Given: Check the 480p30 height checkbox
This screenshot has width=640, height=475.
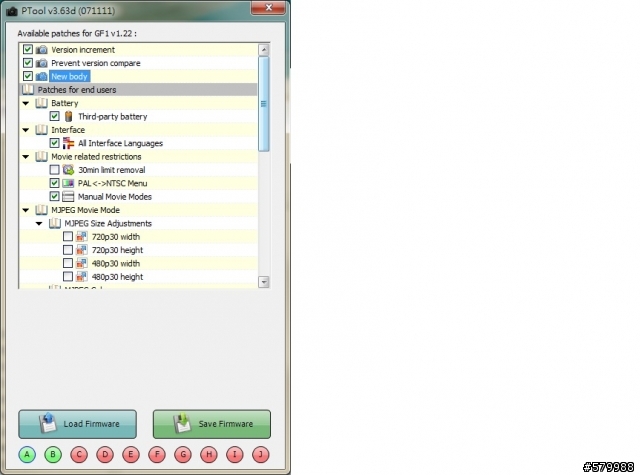Looking at the screenshot, I should pyautogui.click(x=68, y=277).
